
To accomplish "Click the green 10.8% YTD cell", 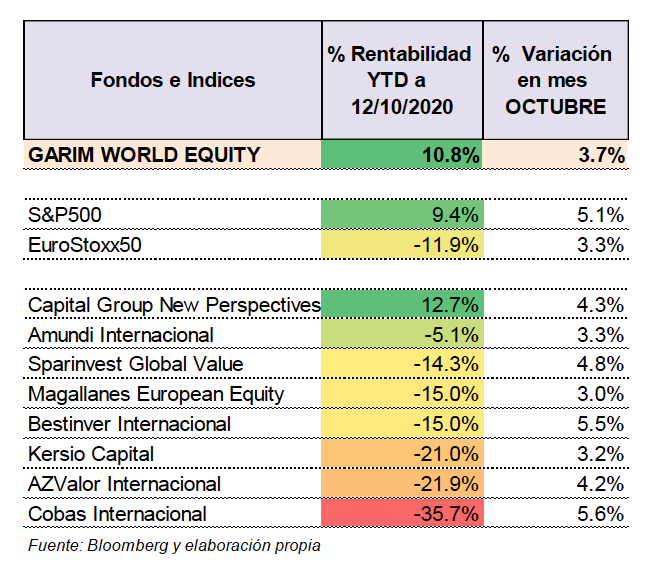I will [x=402, y=154].
